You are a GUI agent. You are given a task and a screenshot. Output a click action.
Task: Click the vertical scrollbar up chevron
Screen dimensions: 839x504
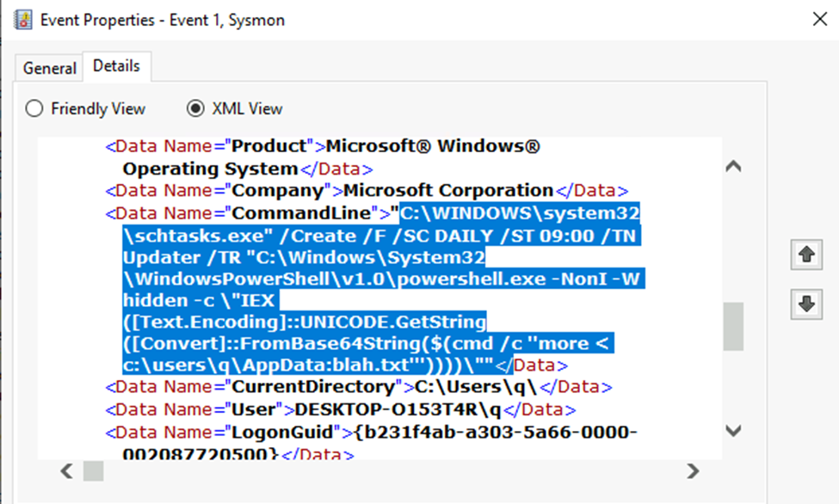click(733, 165)
